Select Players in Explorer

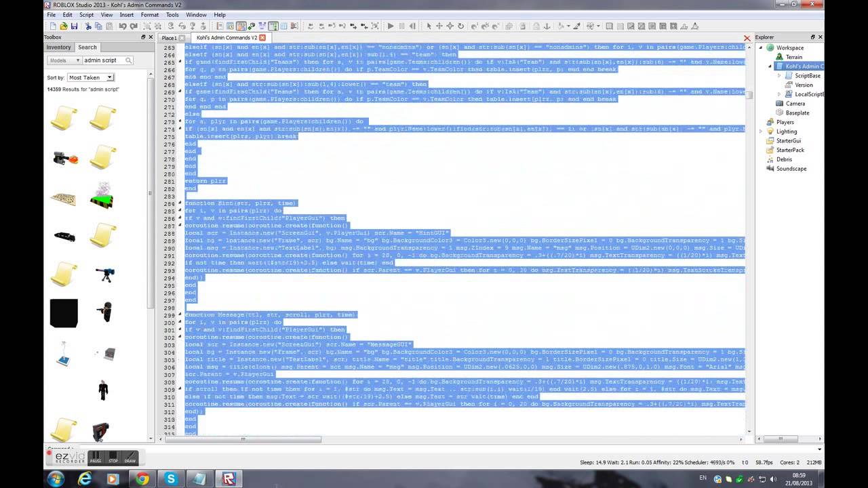(785, 123)
